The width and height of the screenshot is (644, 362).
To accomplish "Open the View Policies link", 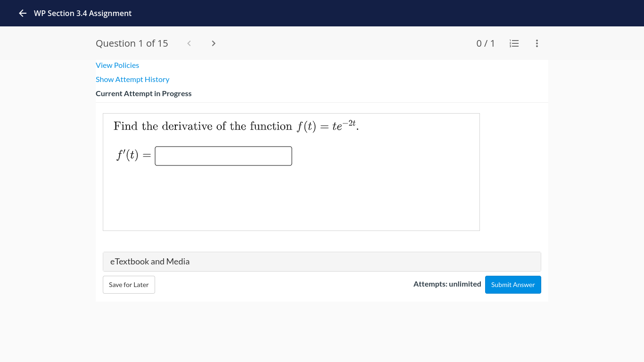I will (x=117, y=65).
